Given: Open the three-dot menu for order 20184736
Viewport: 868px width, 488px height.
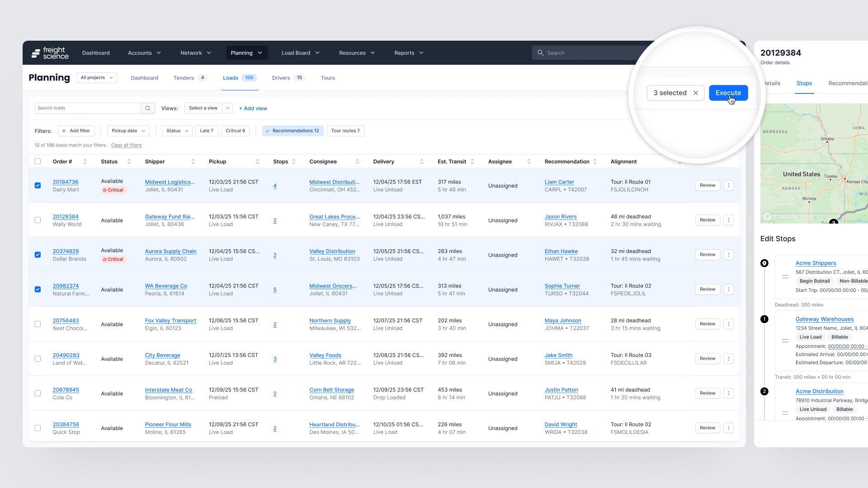Looking at the screenshot, I should pyautogui.click(x=728, y=186).
